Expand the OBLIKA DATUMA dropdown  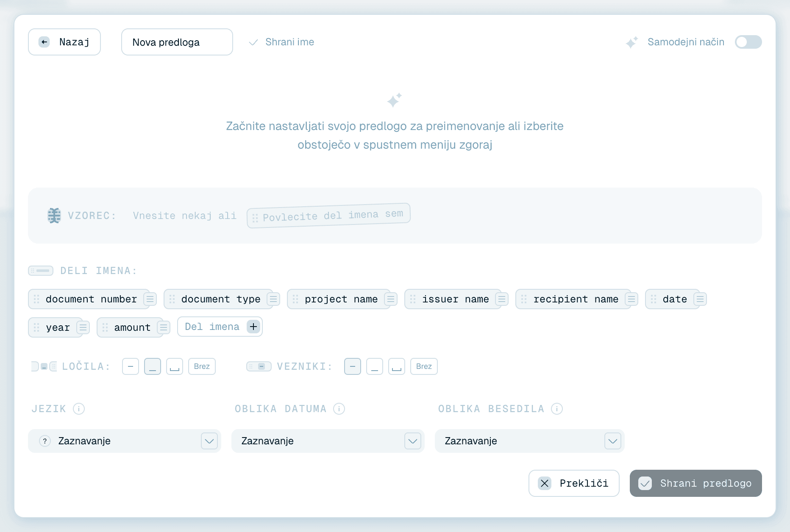click(x=328, y=441)
